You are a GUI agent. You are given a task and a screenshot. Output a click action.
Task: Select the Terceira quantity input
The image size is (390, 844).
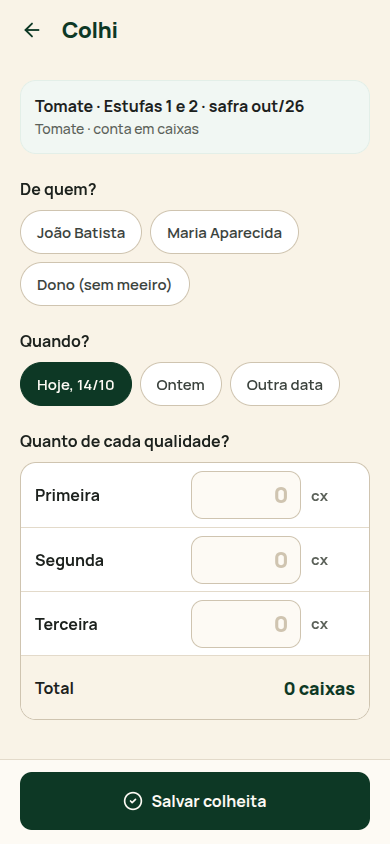click(x=246, y=624)
